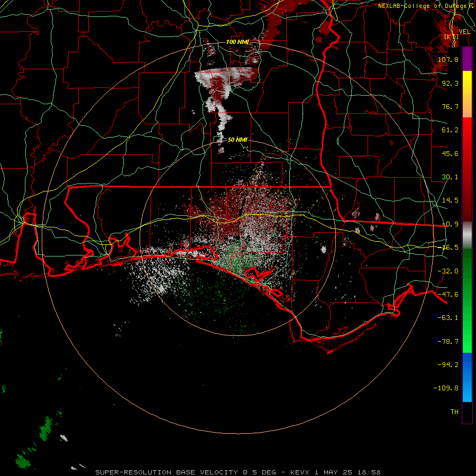The image size is (476, 476).
Task: Click the "50 NMI" range ring label
Action: point(237,140)
